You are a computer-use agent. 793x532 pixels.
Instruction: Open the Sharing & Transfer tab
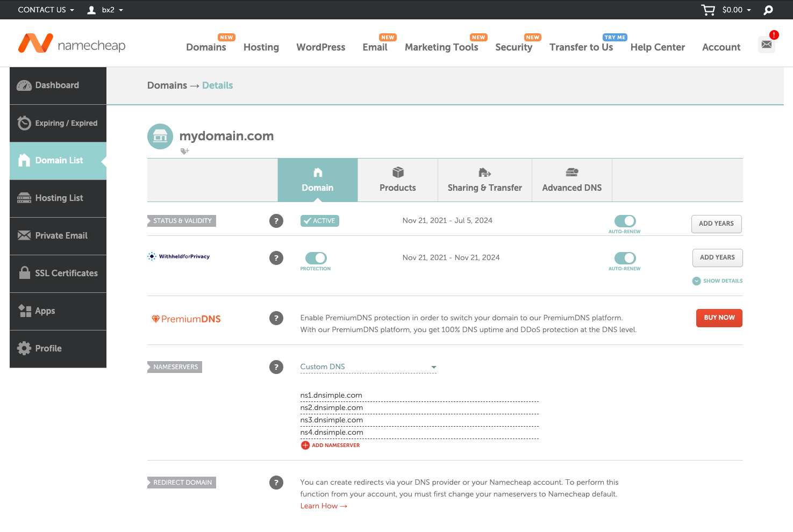click(484, 179)
